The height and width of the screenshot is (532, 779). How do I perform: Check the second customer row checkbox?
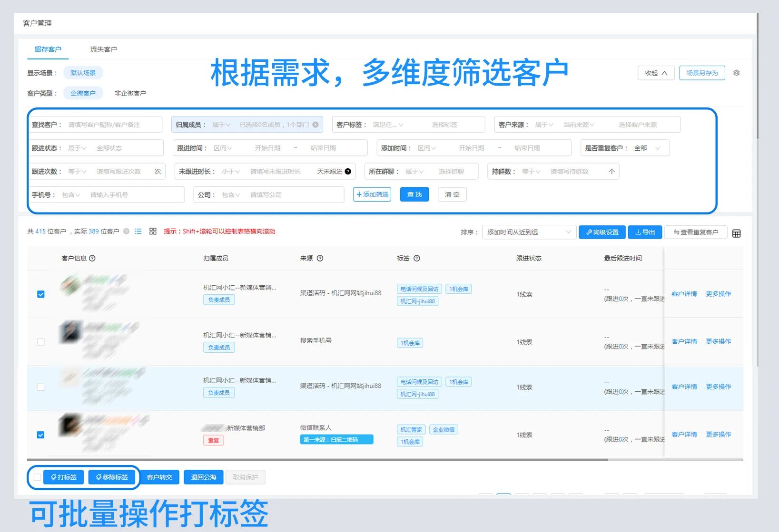pos(41,342)
